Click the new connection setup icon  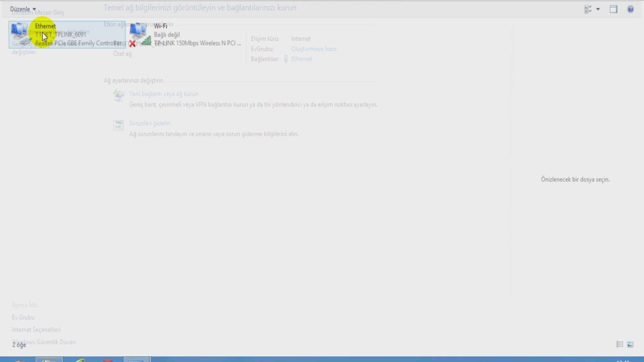pyautogui.click(x=118, y=96)
